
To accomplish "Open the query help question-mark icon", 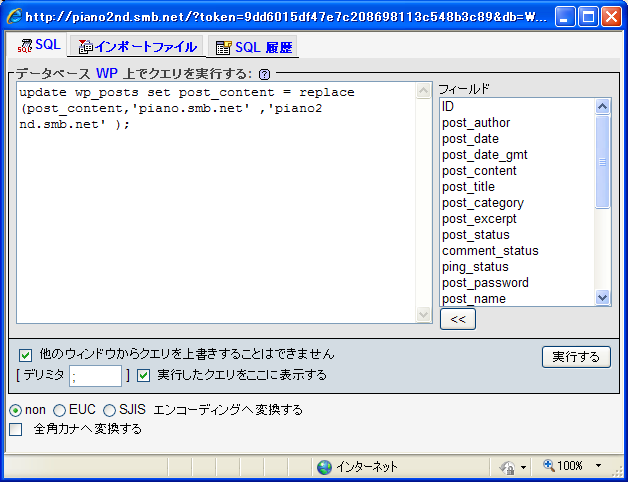I will pyautogui.click(x=264, y=74).
